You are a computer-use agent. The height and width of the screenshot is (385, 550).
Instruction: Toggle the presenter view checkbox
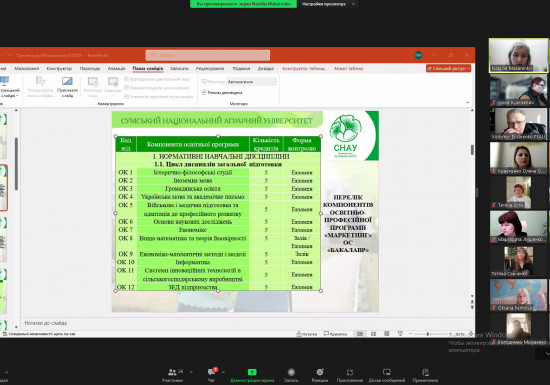(204, 92)
